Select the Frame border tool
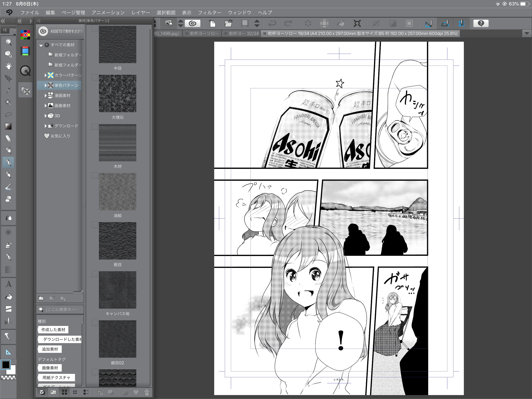532x399 pixels. [8, 309]
